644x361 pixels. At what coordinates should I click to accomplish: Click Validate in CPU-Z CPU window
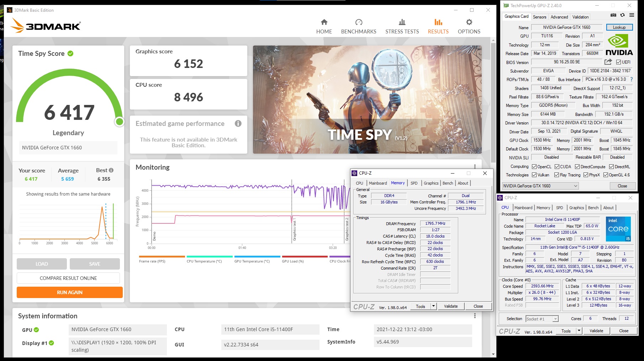(596, 331)
